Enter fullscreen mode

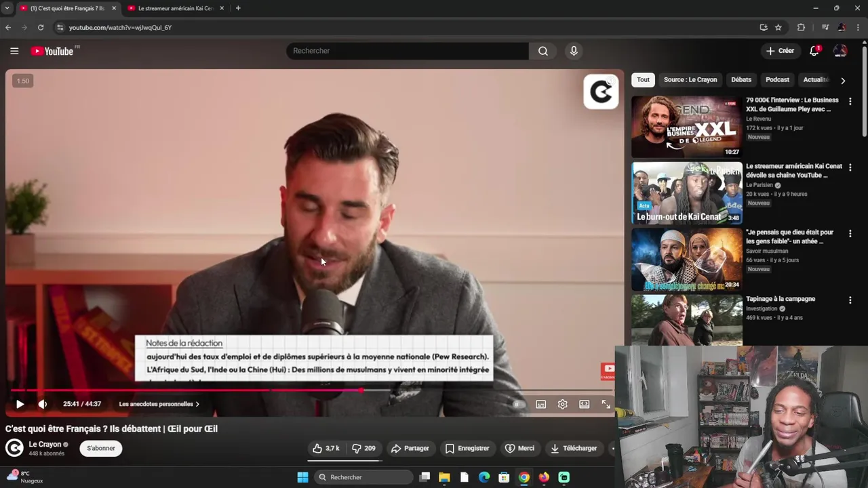[606, 405]
